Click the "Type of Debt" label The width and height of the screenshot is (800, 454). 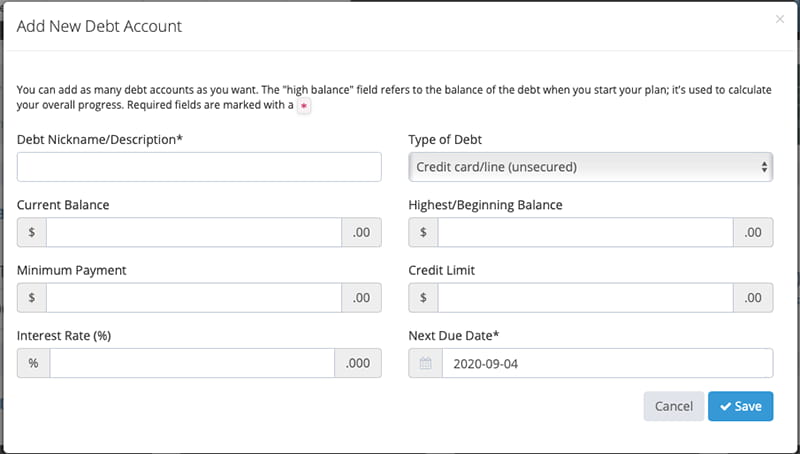click(445, 140)
